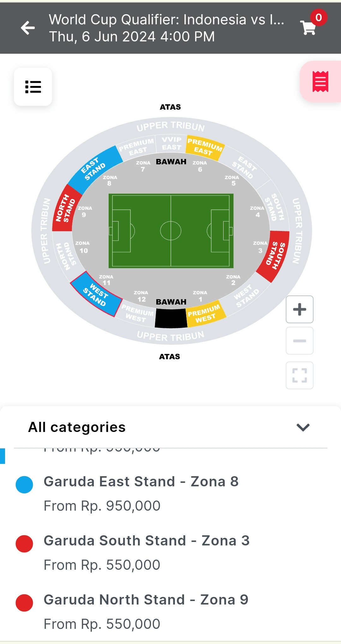
Task: Open the red ticket receipt panel
Action: click(320, 82)
